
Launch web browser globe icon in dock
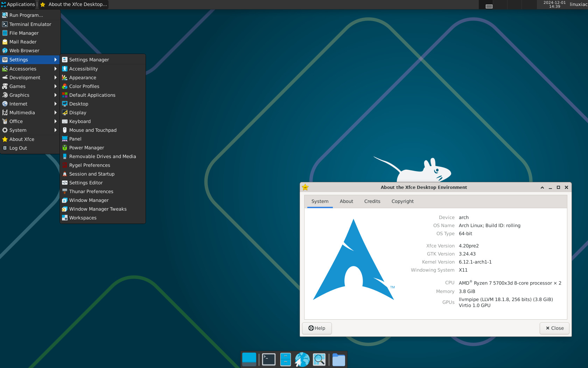(x=302, y=360)
